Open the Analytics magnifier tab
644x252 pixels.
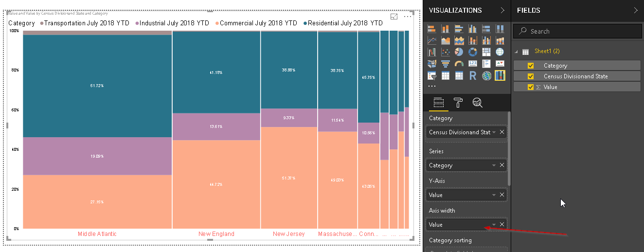click(477, 103)
